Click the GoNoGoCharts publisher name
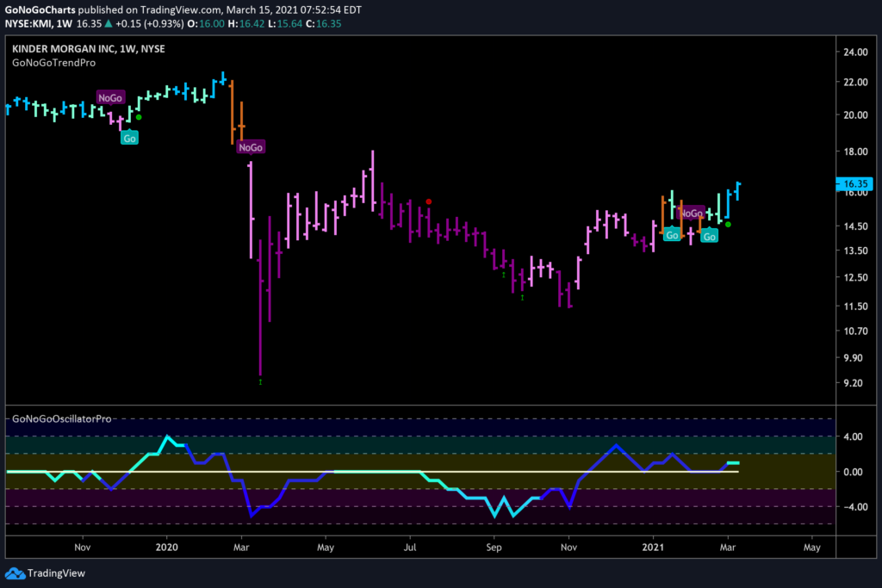This screenshot has width=882, height=588. [x=40, y=10]
